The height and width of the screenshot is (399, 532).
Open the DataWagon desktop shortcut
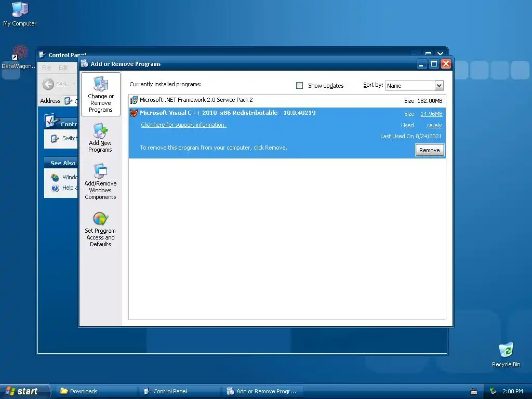point(18,57)
